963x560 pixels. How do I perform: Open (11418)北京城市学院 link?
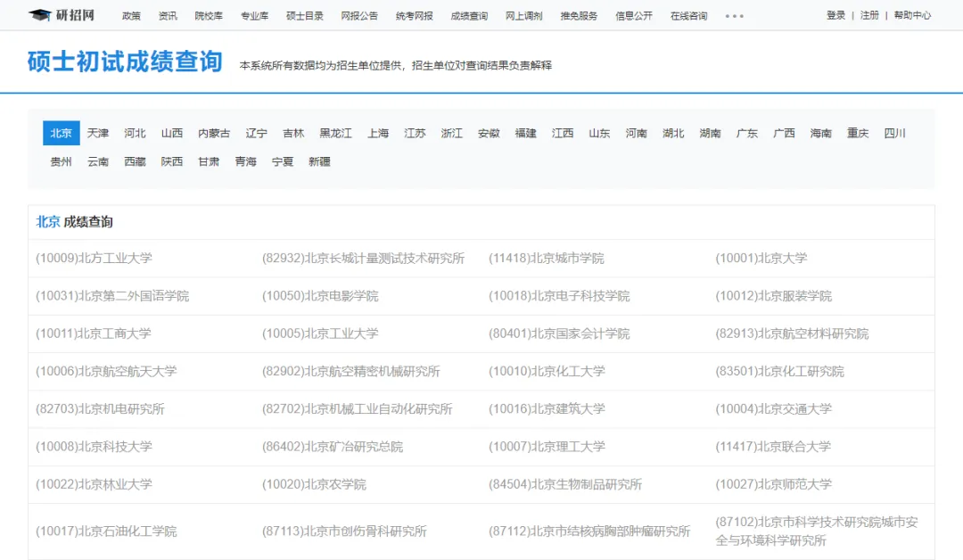point(547,258)
